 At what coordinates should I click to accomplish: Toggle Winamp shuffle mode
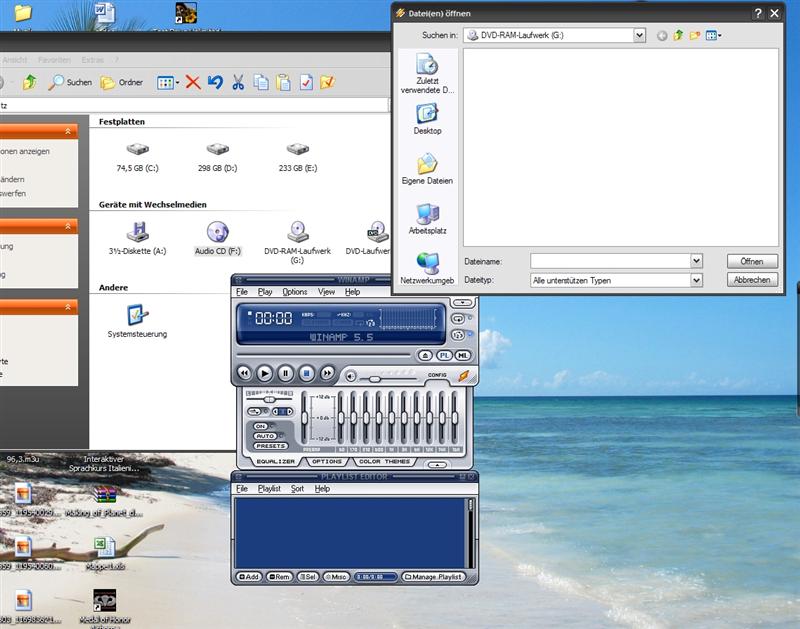coord(458,335)
